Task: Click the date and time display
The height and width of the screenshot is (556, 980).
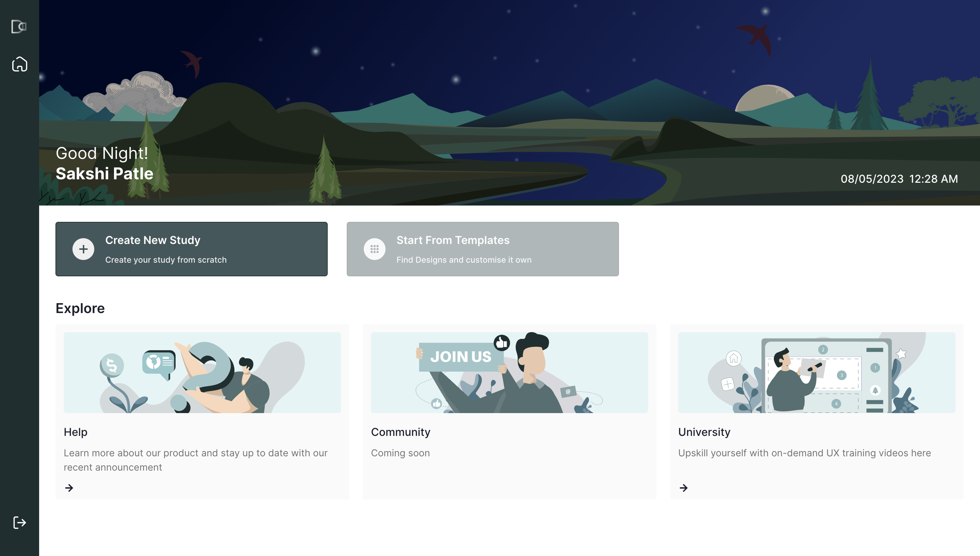Action: click(x=899, y=179)
